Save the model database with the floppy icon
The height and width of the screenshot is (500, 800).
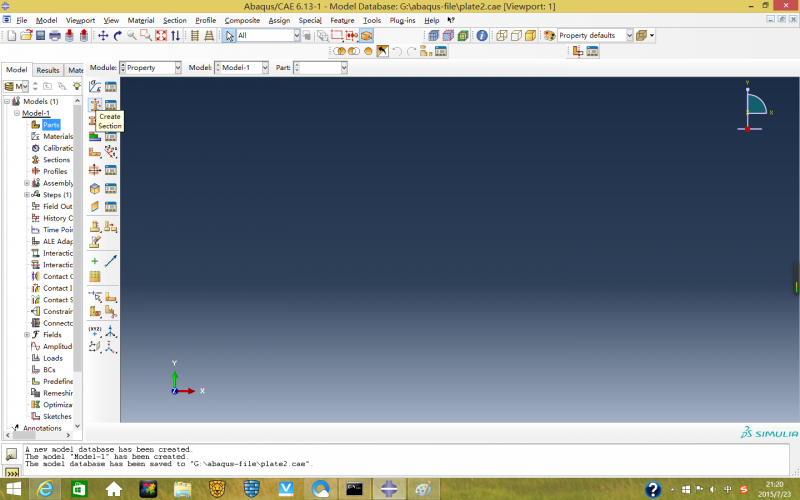pyautogui.click(x=40, y=35)
